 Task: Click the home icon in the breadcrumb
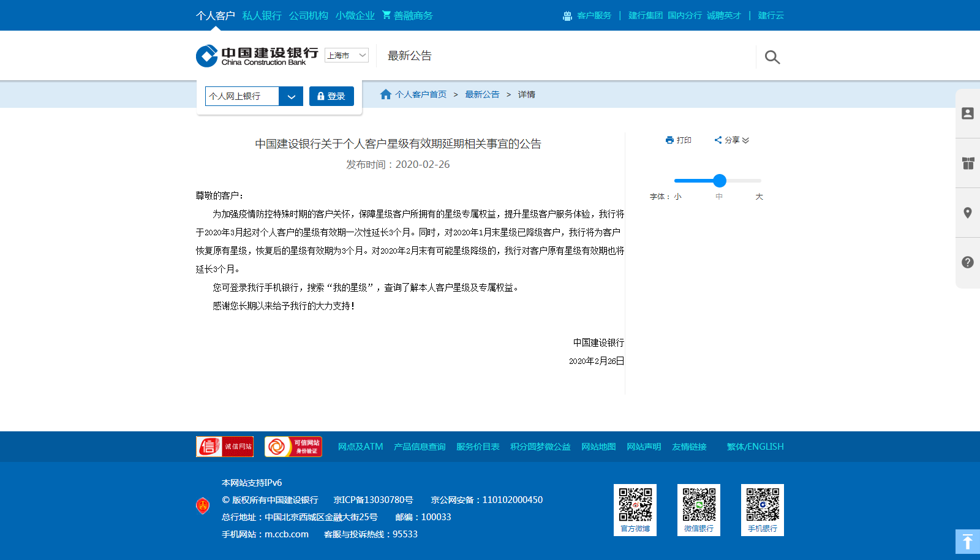pyautogui.click(x=386, y=94)
